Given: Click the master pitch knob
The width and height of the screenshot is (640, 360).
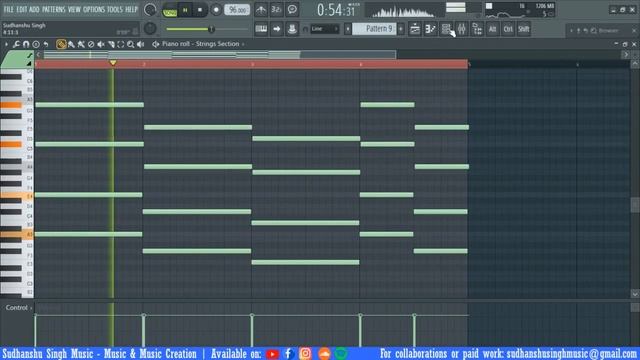Looking at the screenshot, I should click(150, 28).
